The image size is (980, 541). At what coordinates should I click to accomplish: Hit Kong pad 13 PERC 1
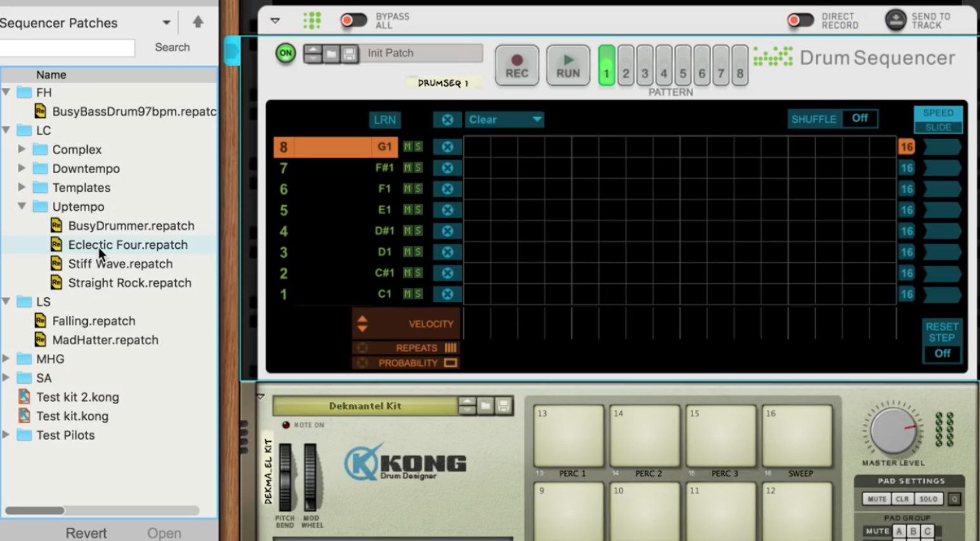[568, 436]
